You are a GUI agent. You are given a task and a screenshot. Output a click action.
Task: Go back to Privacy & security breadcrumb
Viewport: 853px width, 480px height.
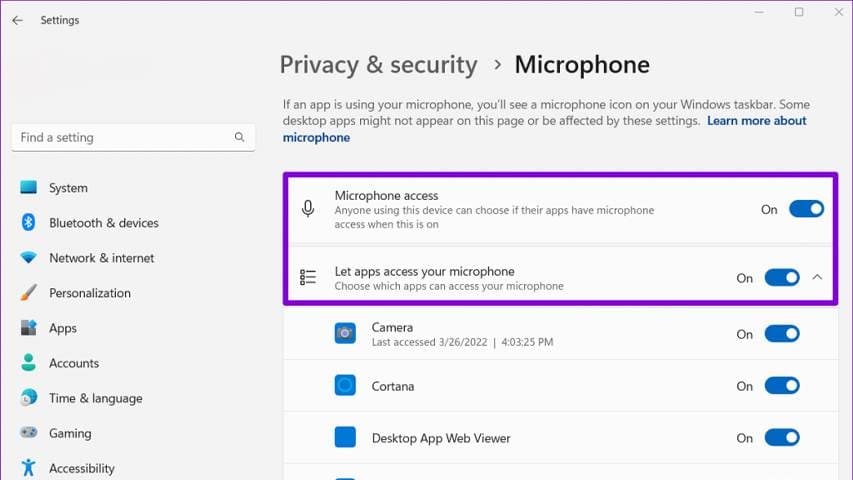point(379,65)
